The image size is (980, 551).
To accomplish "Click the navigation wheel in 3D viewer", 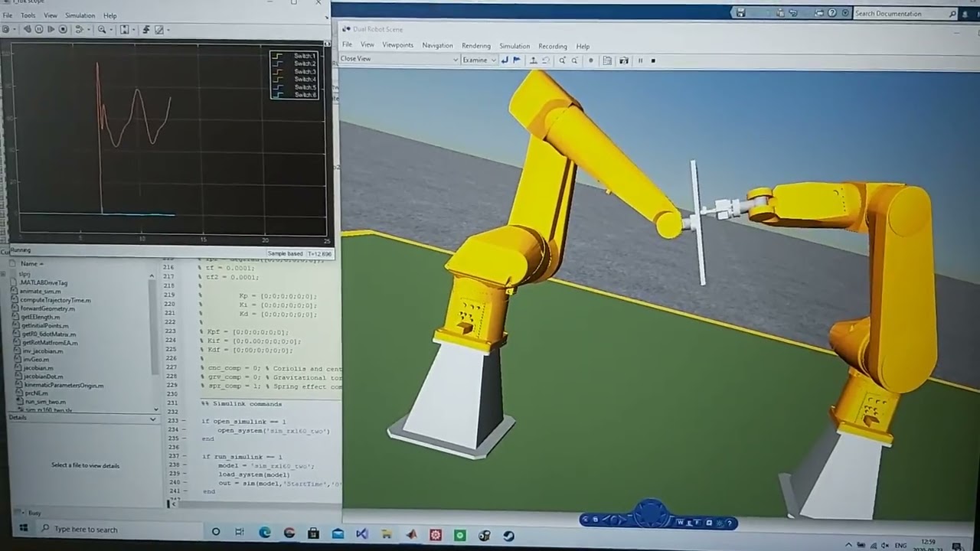I will pos(651,514).
